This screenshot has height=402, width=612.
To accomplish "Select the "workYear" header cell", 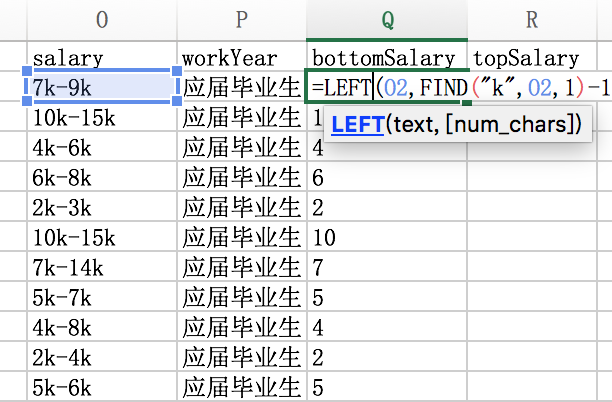I will coord(241,58).
